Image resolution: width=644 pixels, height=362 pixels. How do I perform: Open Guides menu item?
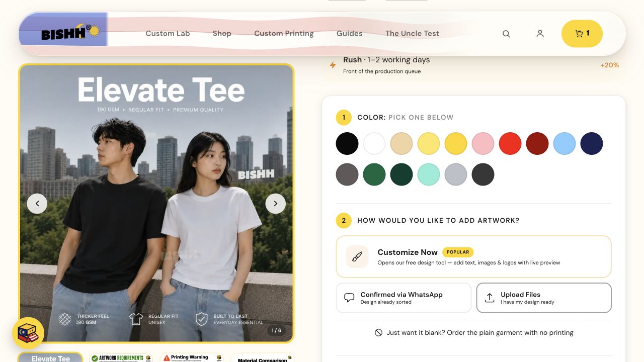pos(350,34)
